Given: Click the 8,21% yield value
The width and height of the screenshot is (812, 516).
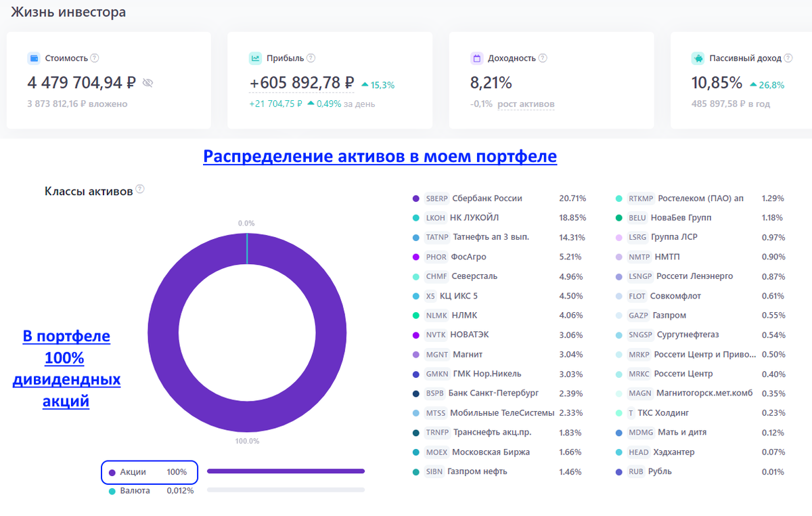Looking at the screenshot, I should (x=491, y=83).
